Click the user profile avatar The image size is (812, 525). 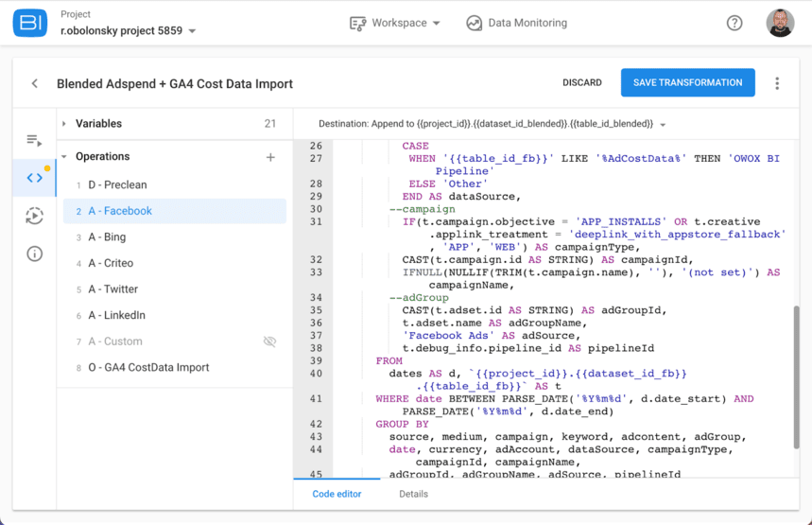780,24
